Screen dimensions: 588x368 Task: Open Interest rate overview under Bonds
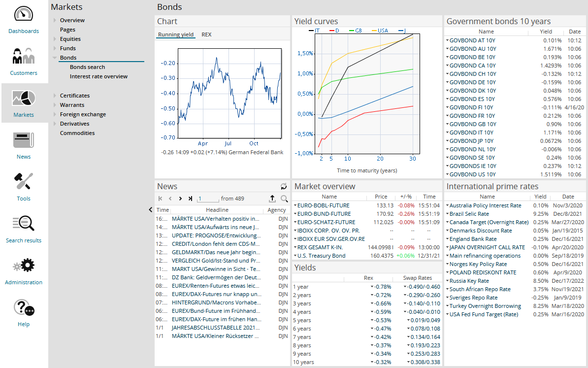tap(98, 76)
